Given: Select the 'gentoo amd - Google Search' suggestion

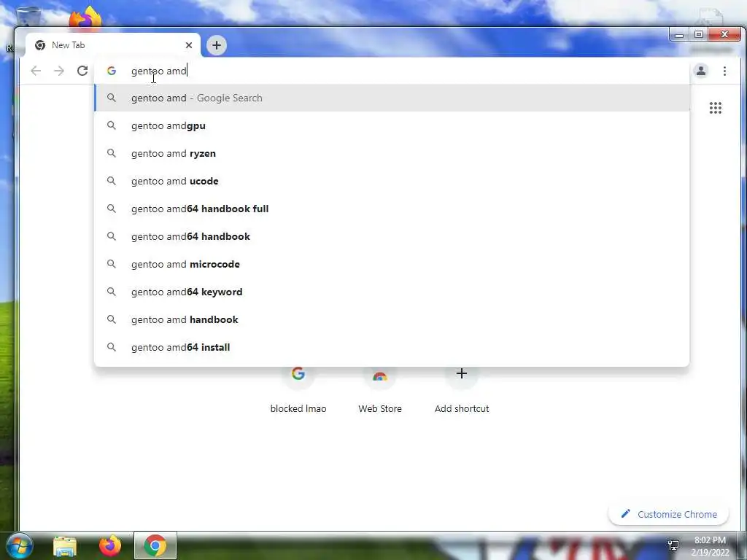Looking at the screenshot, I should click(392, 98).
